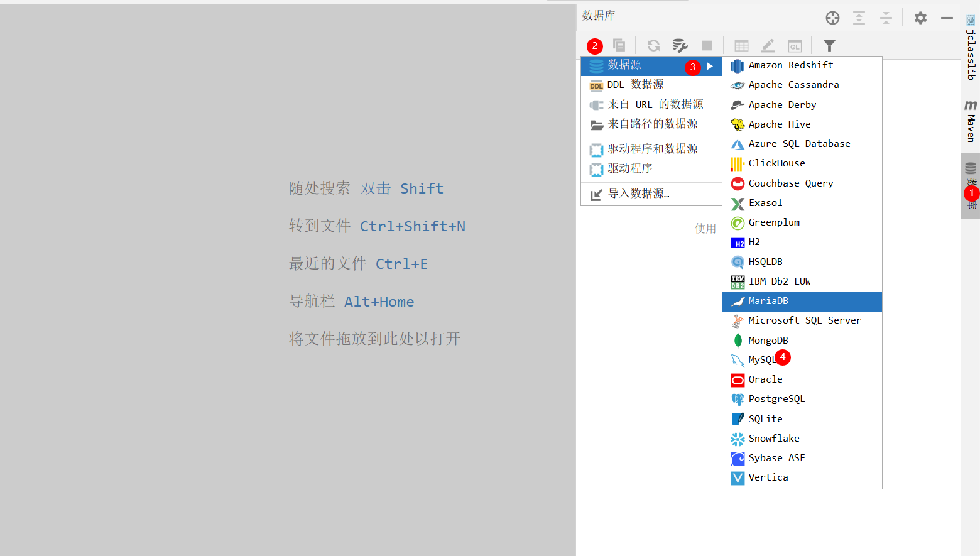The height and width of the screenshot is (556, 980).
Task: Click the stop square icon
Action: pos(707,45)
